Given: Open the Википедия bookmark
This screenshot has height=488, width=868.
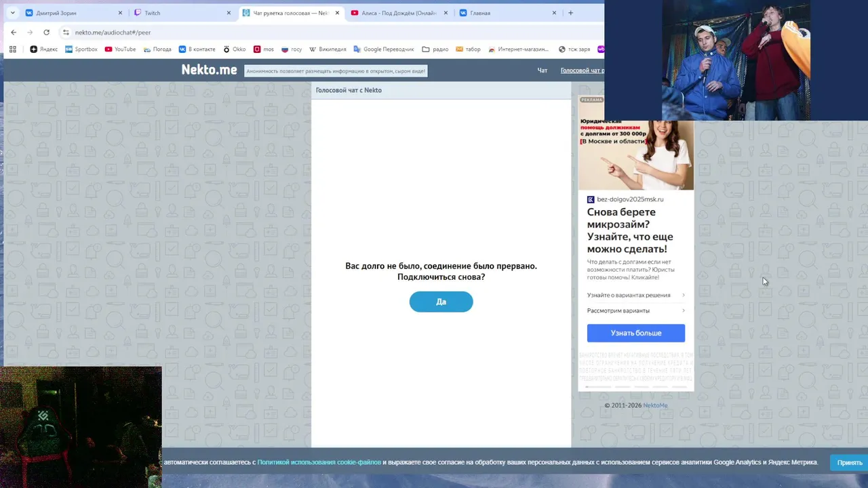Looking at the screenshot, I should coord(328,49).
